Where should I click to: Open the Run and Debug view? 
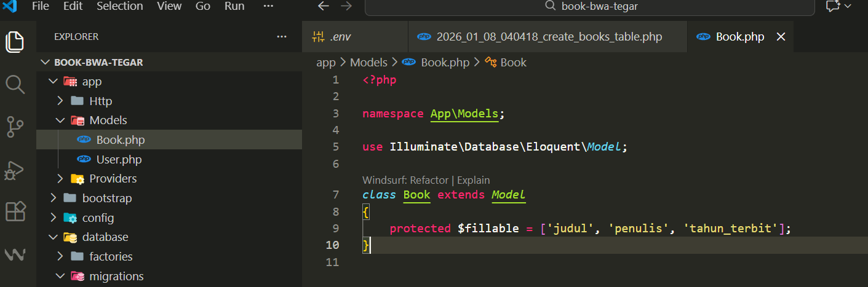15,170
